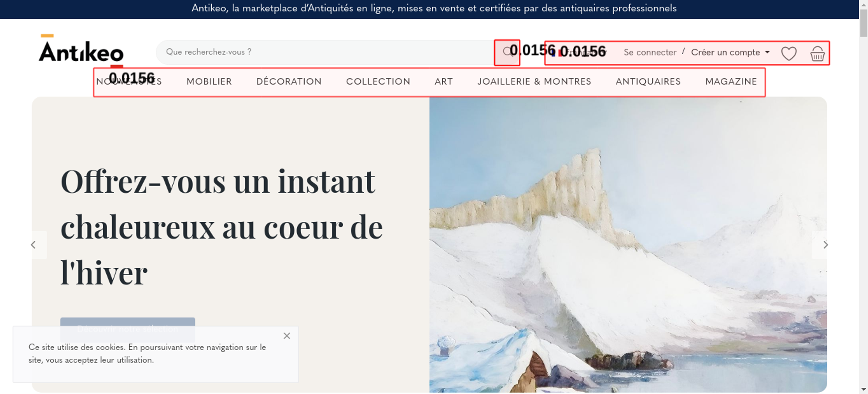The height and width of the screenshot is (394, 868).
Task: Go to the Antiquaires page
Action: [648, 82]
